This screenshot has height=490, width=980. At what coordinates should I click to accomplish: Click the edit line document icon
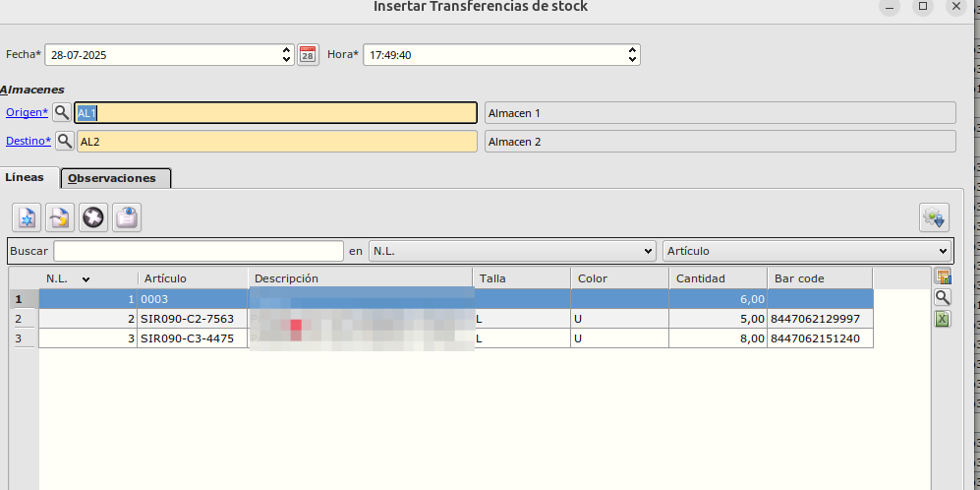60,217
